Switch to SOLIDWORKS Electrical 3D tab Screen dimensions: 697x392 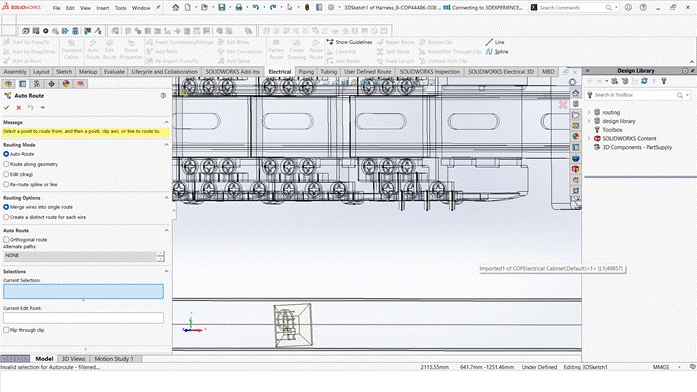click(501, 72)
